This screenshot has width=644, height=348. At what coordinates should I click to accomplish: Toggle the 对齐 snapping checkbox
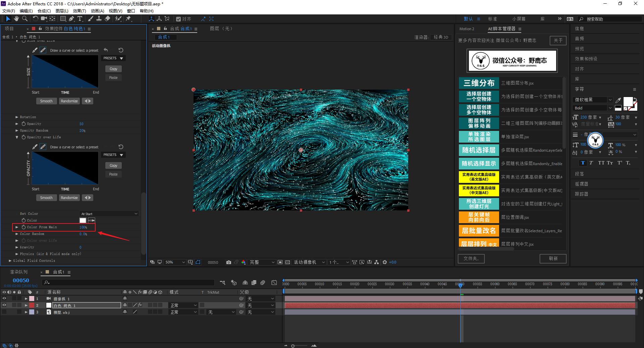click(178, 19)
